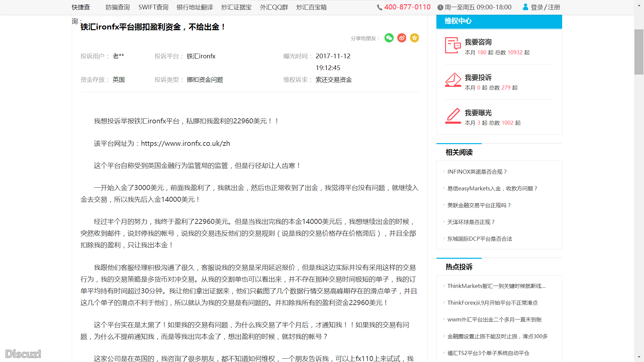
Task: Click the scrollbar up arrow
Action: point(639,6)
